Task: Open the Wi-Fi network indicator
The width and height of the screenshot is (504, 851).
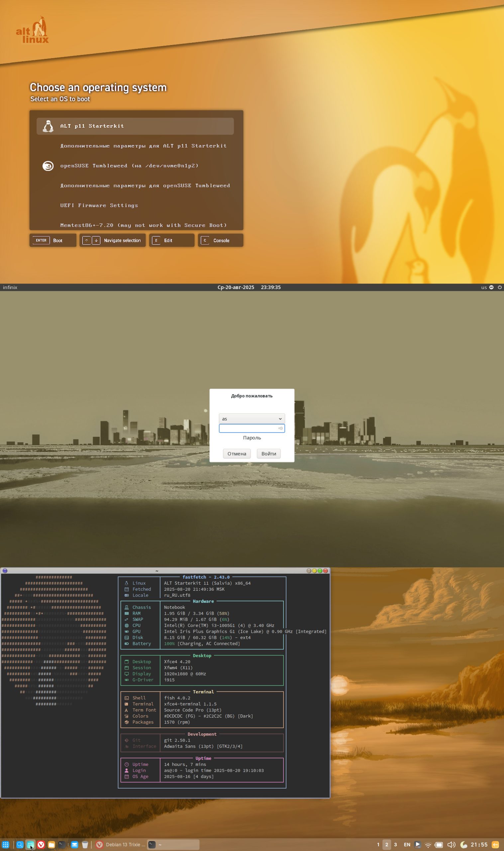Action: [x=428, y=845]
